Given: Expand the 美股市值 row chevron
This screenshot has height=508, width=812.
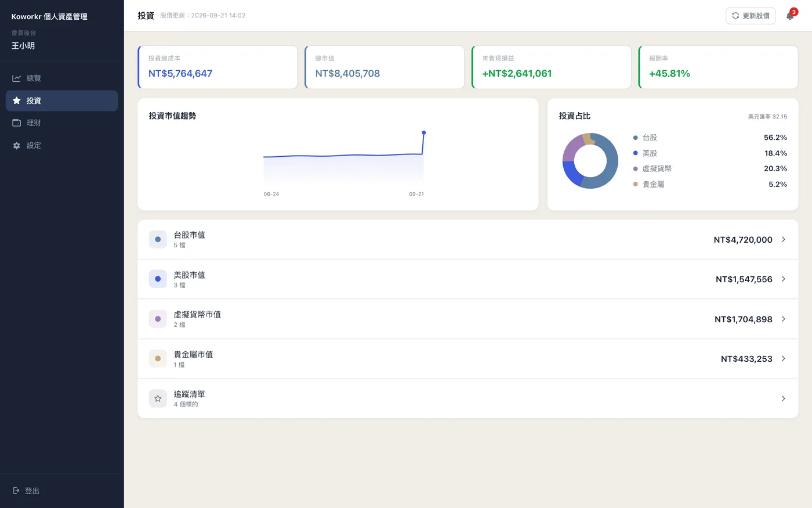Looking at the screenshot, I should tap(783, 279).
